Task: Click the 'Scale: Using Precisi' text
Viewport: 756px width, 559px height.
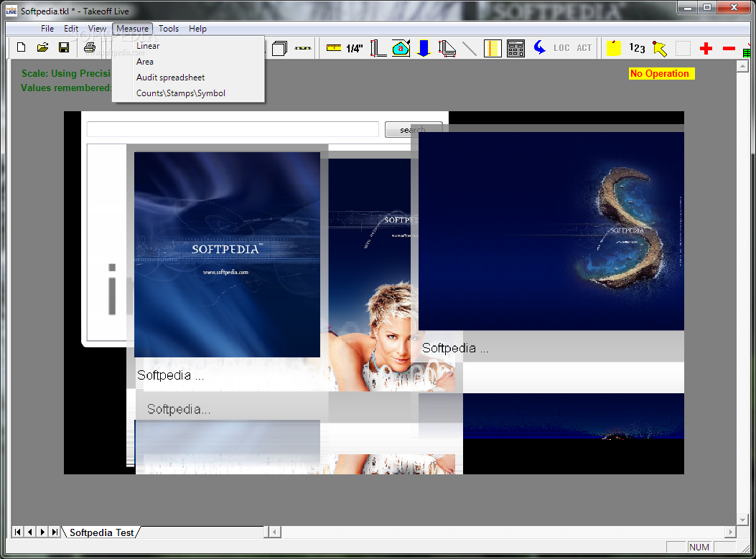Action: (x=66, y=73)
